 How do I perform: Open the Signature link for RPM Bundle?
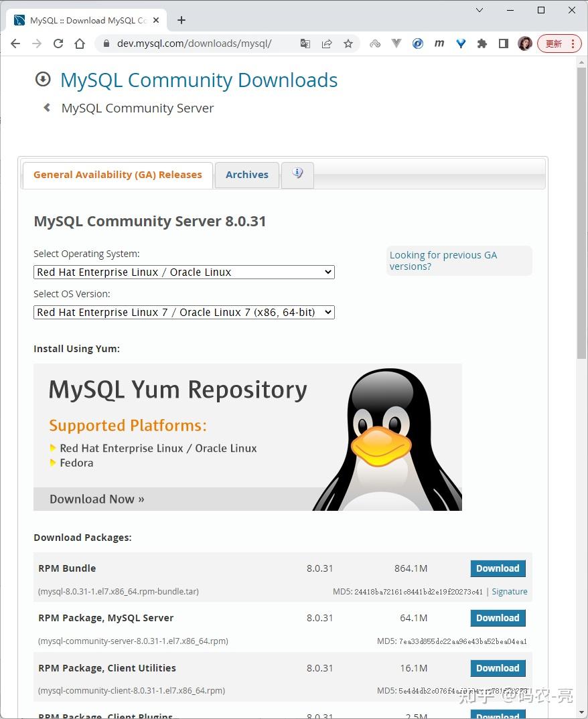coord(509,592)
